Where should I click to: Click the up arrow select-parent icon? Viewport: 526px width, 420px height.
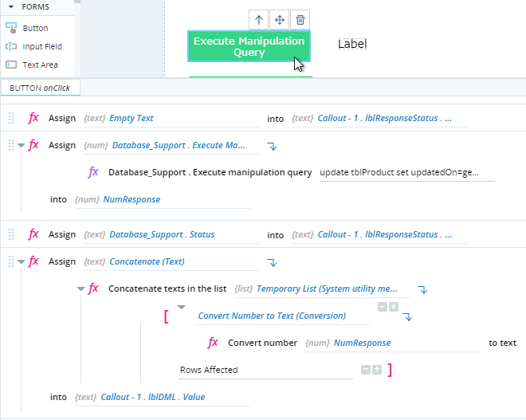click(x=259, y=20)
